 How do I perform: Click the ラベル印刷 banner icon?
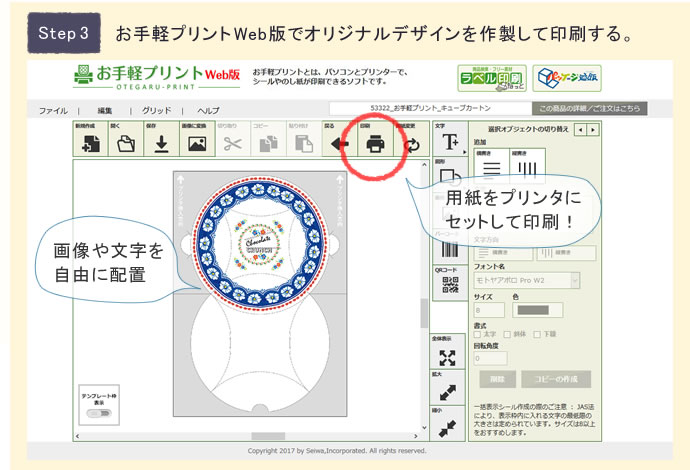[x=492, y=78]
